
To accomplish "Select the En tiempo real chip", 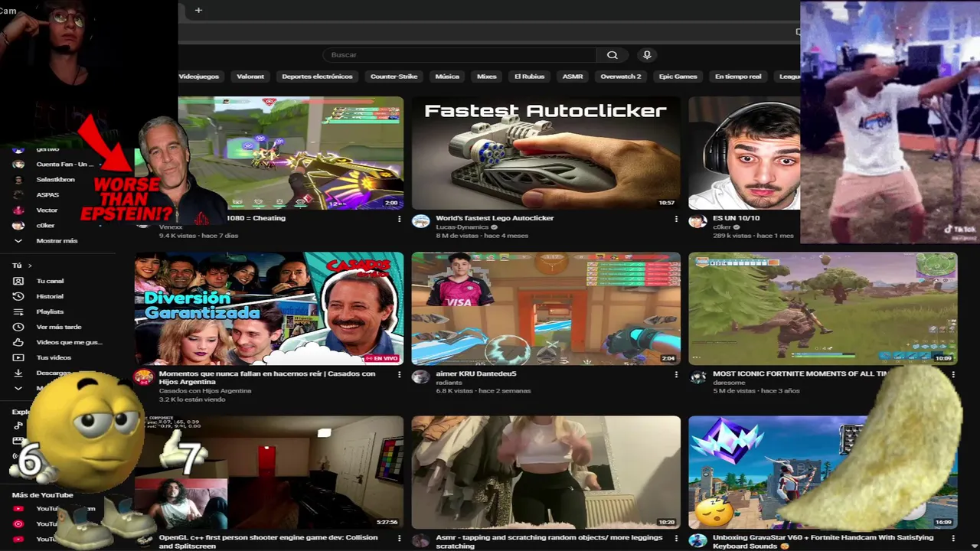I will 738,77.
